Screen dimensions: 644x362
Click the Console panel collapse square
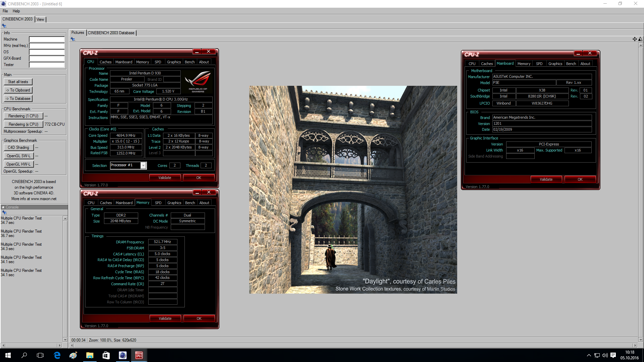tap(3, 207)
